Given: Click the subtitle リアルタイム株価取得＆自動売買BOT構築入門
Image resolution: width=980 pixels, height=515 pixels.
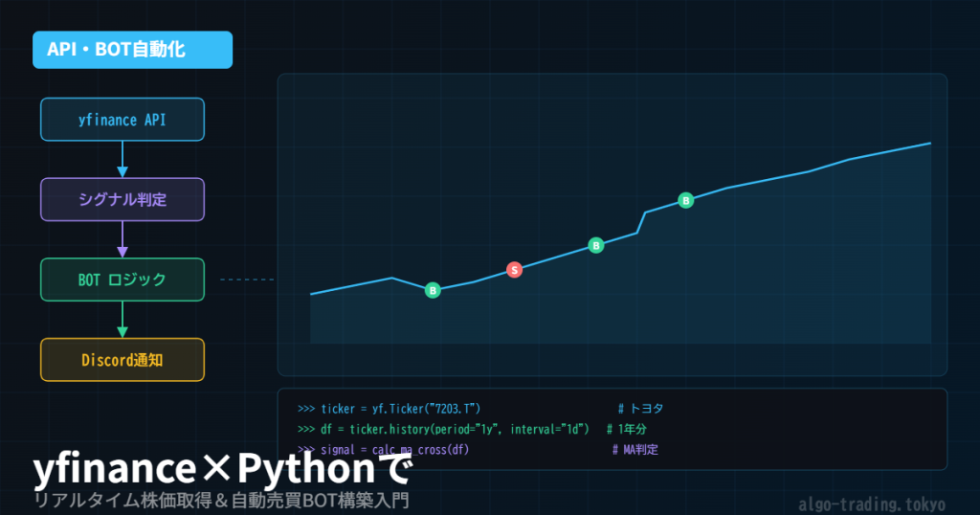Looking at the screenshot, I should [221, 501].
